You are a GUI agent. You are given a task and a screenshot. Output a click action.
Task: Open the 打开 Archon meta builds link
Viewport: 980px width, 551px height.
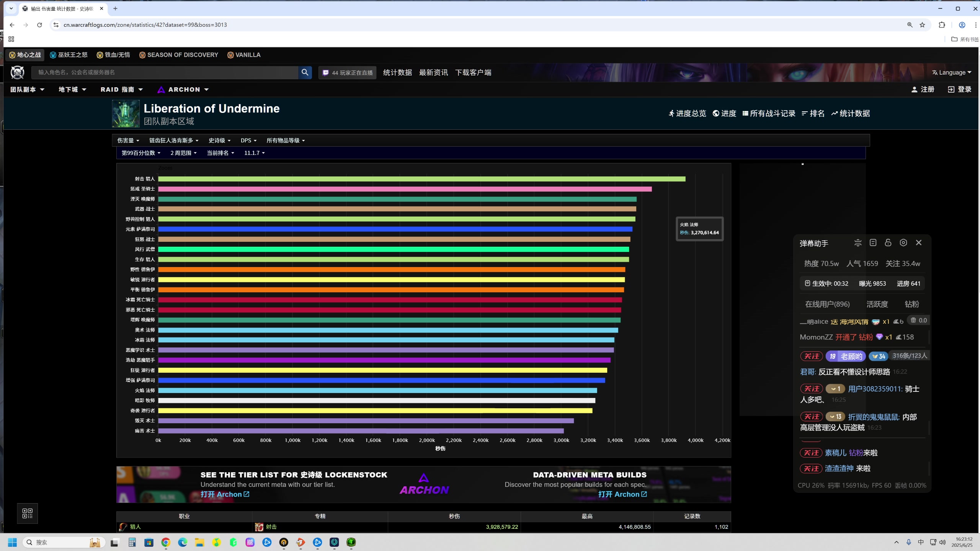pyautogui.click(x=622, y=494)
